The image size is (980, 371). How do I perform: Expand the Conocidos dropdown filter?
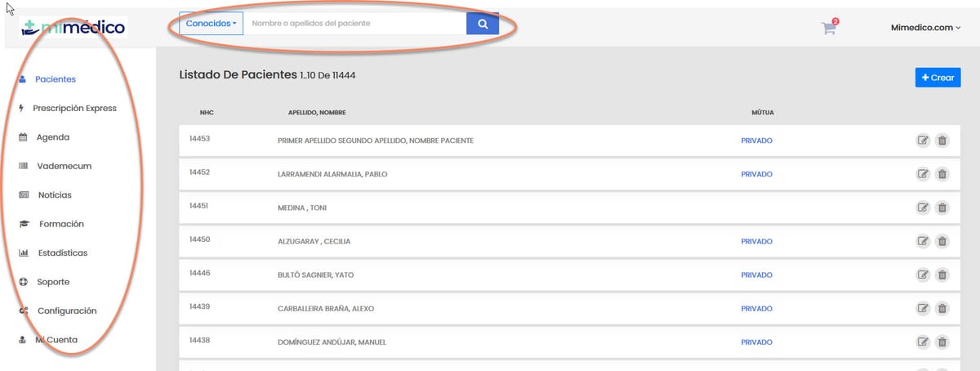[x=211, y=24]
